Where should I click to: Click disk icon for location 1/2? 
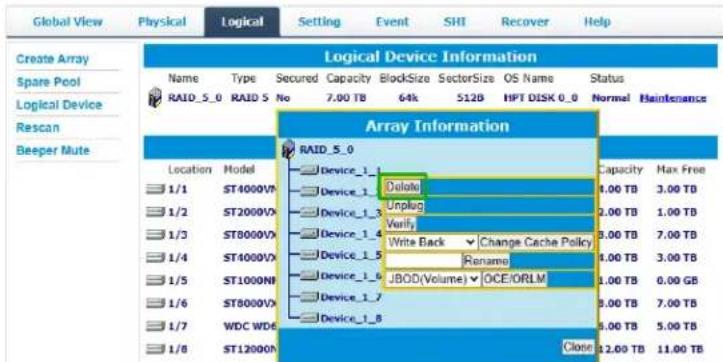[155, 212]
